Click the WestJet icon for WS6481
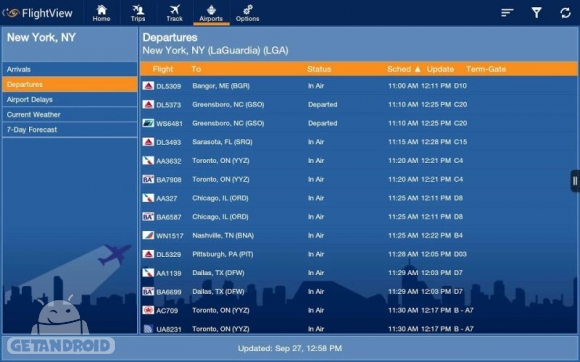This screenshot has height=362, width=580. coord(148,123)
